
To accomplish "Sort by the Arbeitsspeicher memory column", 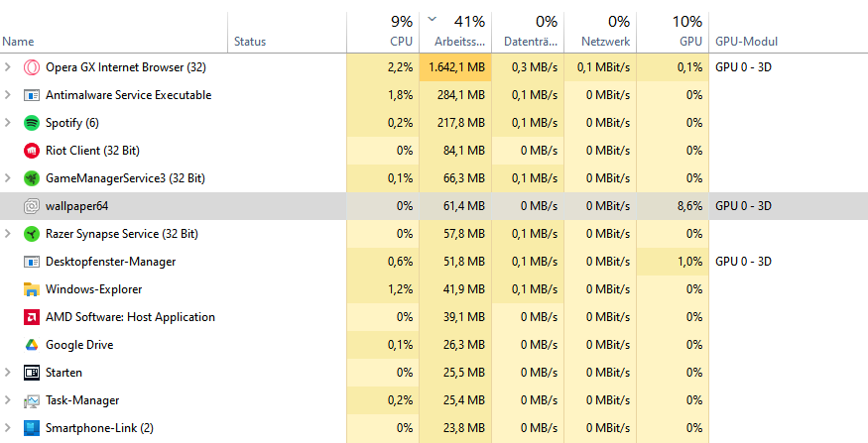I will [459, 42].
